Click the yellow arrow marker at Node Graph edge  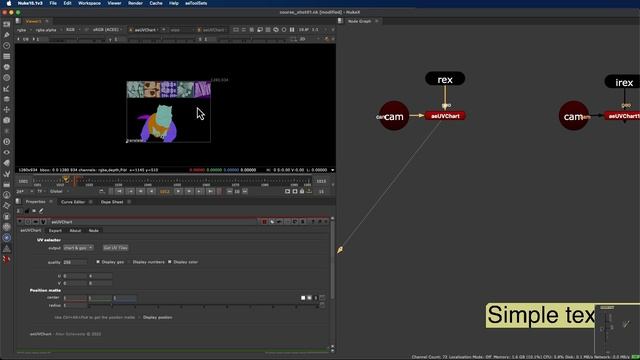[340, 250]
